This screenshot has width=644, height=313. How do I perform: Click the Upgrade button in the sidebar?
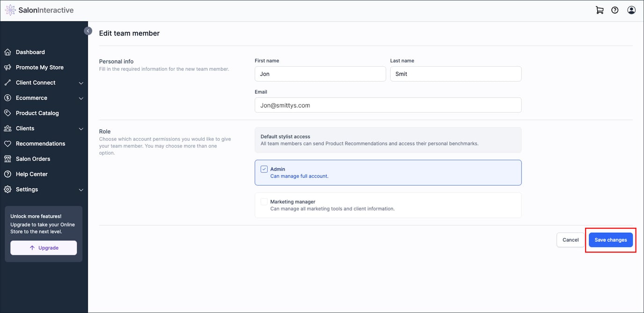pos(44,247)
